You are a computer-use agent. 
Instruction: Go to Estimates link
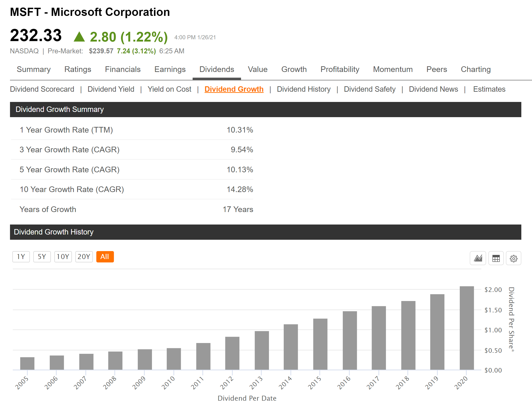point(489,89)
